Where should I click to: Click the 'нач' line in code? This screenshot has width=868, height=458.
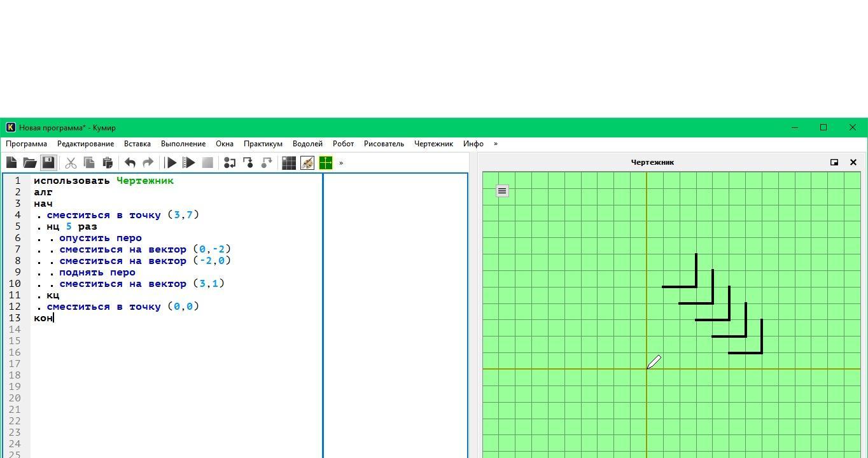(x=43, y=204)
